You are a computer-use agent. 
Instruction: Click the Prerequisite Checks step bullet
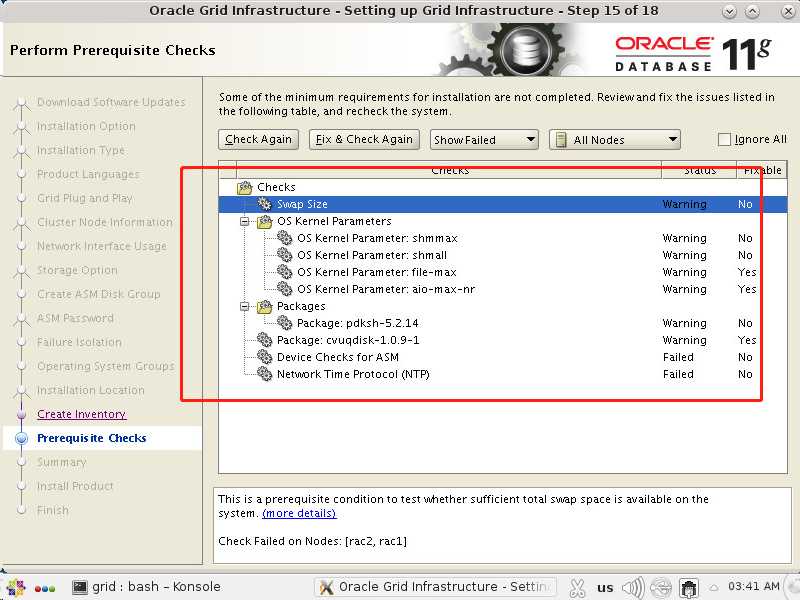coord(21,438)
